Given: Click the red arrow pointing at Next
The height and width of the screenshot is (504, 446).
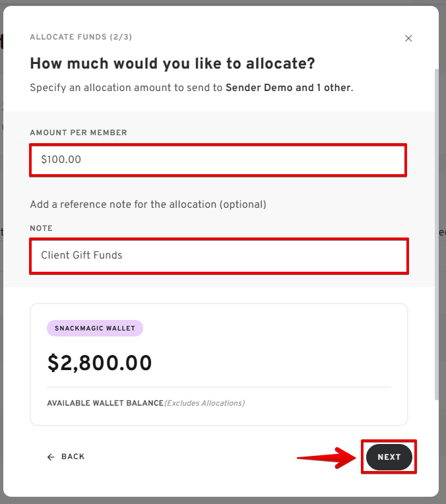Looking at the screenshot, I should (327, 457).
